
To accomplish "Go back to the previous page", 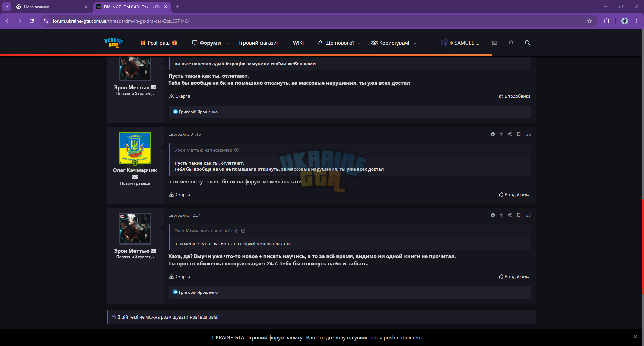I will click(x=7, y=21).
